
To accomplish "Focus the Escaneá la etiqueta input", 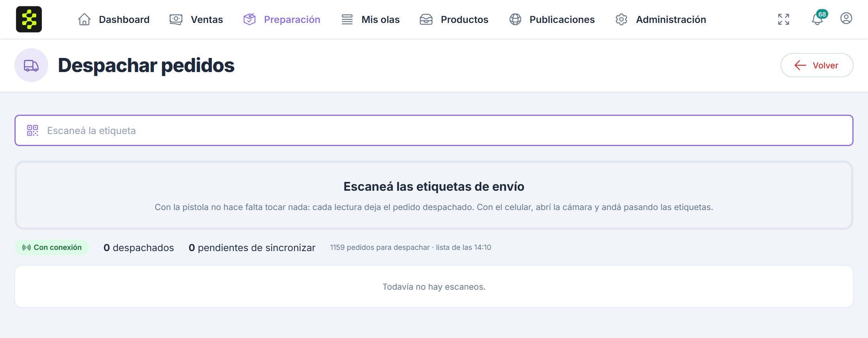I will click(434, 130).
